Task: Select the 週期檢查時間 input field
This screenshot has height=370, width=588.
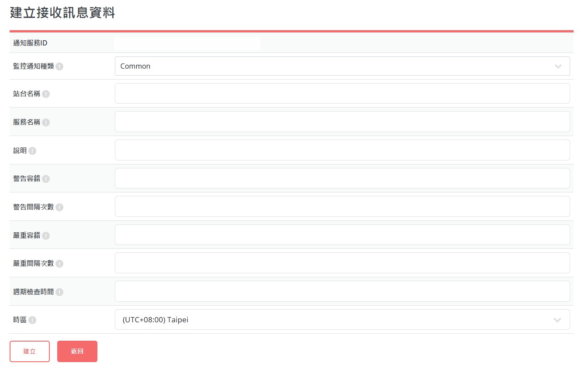Action: click(x=342, y=291)
